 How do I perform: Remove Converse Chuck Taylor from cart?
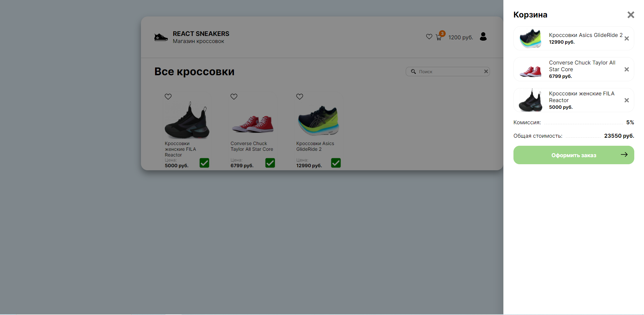(x=627, y=70)
